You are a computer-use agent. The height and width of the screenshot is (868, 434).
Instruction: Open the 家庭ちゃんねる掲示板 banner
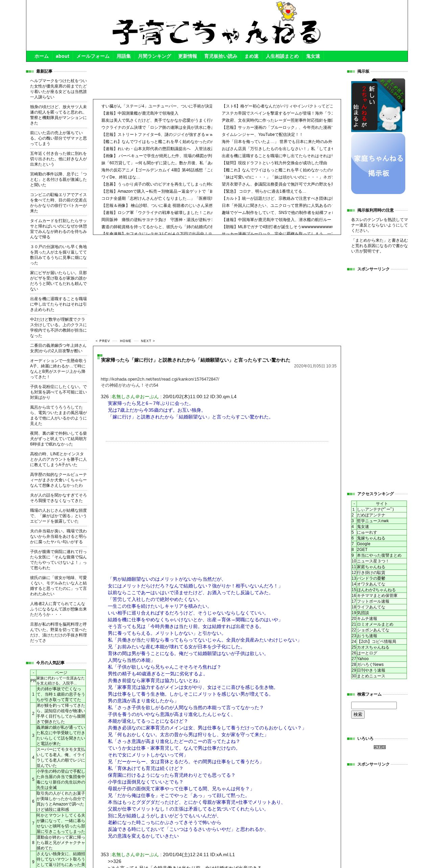click(378, 164)
